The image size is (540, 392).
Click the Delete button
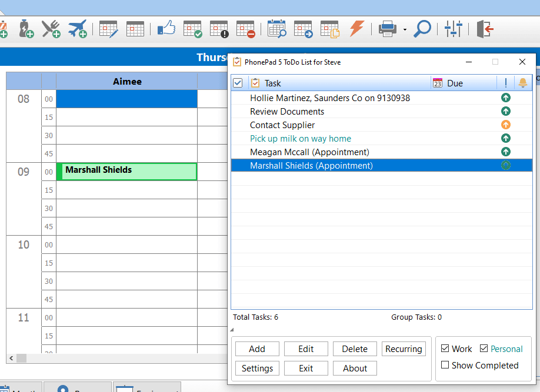[355, 349]
